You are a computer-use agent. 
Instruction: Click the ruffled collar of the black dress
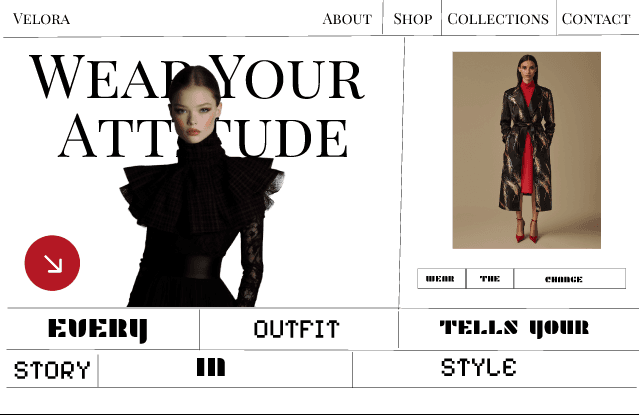[x=202, y=190]
